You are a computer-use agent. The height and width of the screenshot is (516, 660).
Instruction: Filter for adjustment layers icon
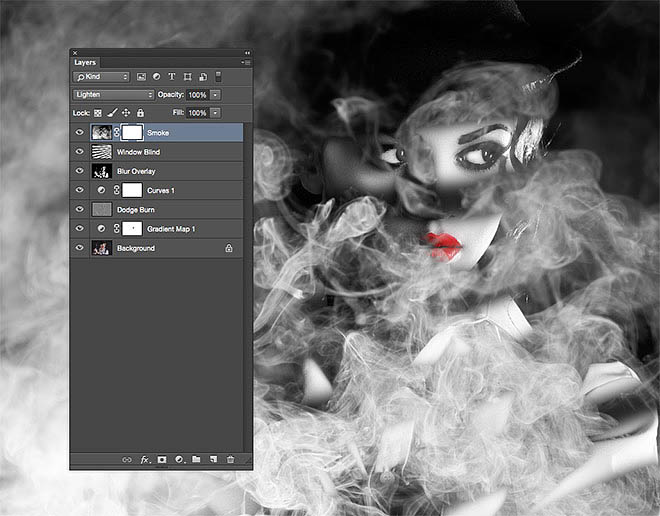pyautogui.click(x=157, y=77)
